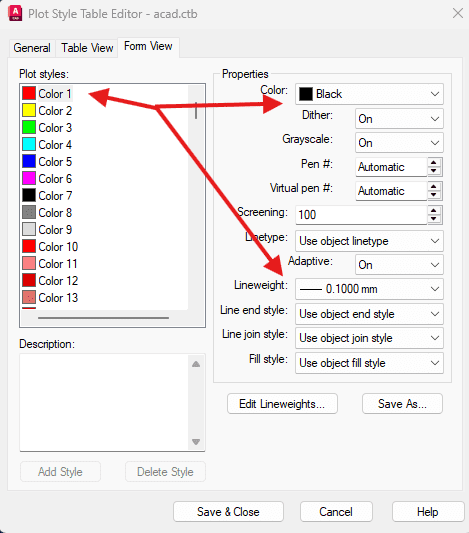This screenshot has height=533, width=469.
Task: Decrease Screening value with down arrow
Action: [434, 219]
